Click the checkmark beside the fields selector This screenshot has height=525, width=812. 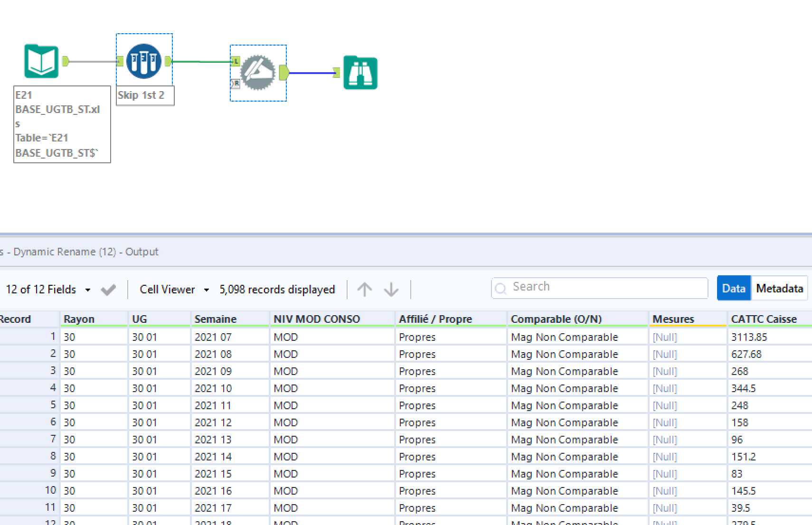(x=108, y=289)
